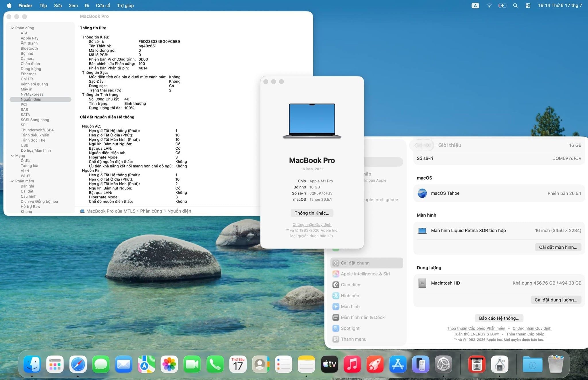
Task: Open the Calendar icon showing 17
Action: [238, 364]
